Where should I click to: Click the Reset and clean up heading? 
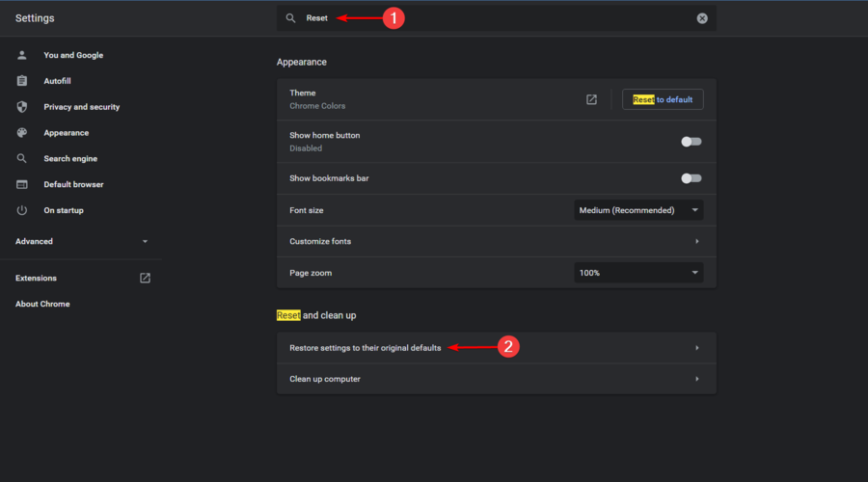coord(316,315)
